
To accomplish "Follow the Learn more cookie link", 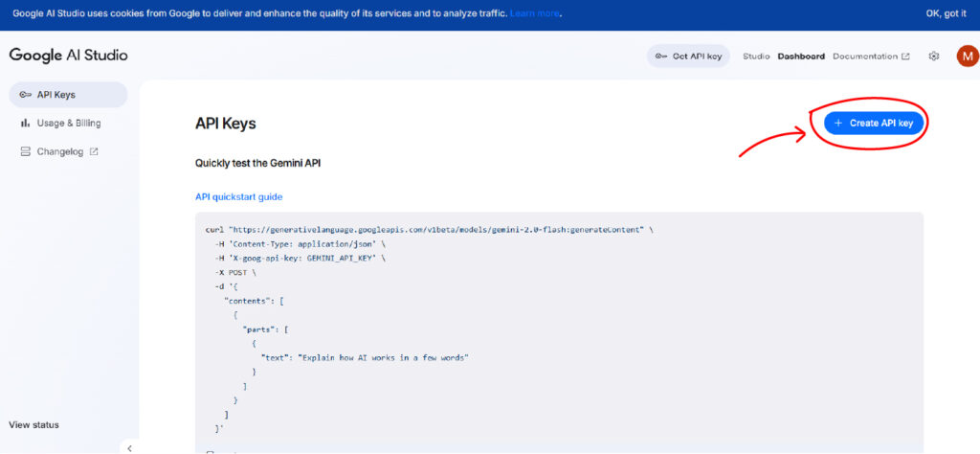I will tap(535, 13).
